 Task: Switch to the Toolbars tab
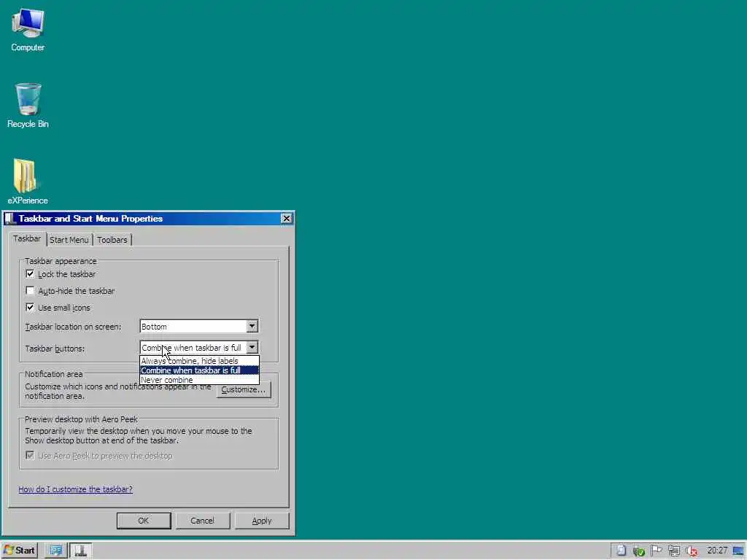click(112, 240)
